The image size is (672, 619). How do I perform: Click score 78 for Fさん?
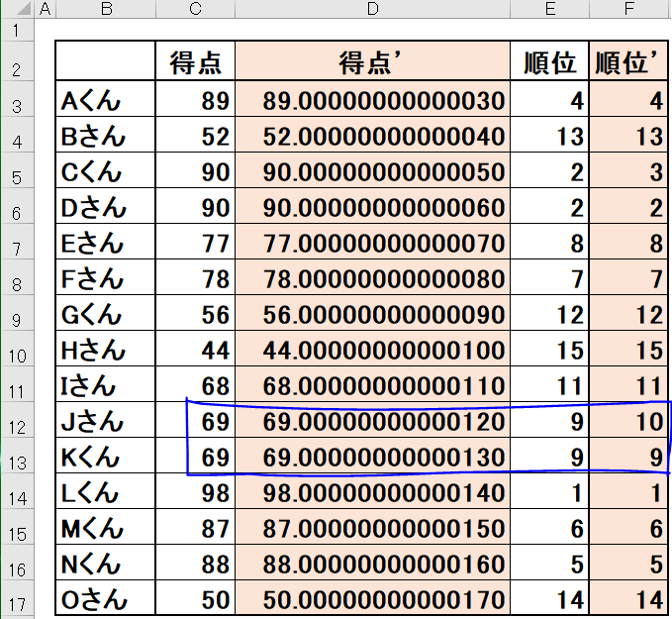[x=195, y=276]
